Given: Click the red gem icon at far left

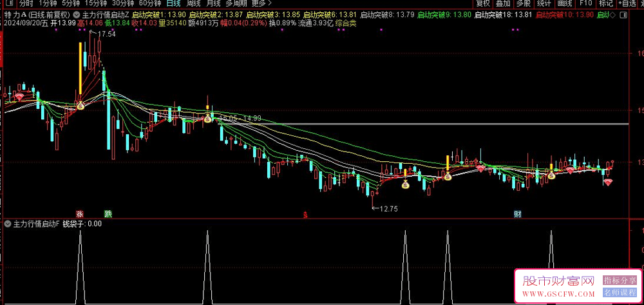Looking at the screenshot, I should point(19,97).
